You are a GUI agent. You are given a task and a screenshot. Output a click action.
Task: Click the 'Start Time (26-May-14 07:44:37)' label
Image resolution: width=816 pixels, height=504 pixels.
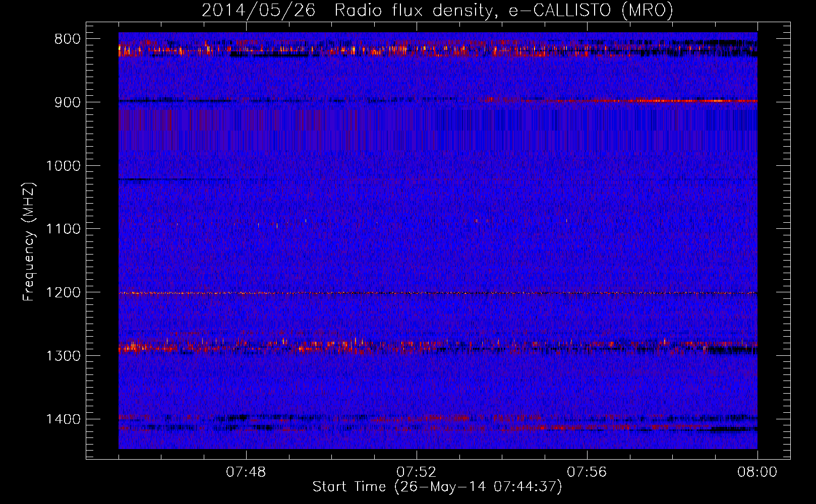click(437, 487)
